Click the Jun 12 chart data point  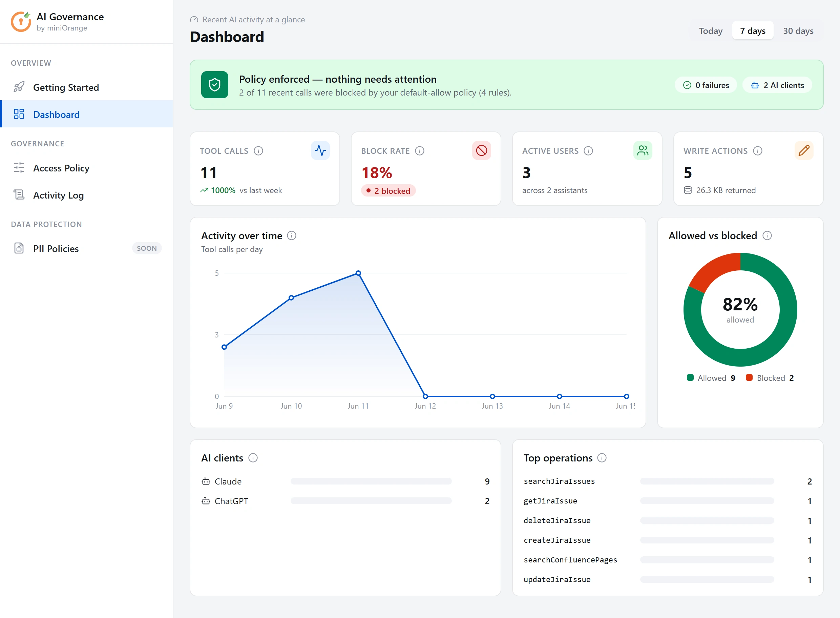pos(425,396)
